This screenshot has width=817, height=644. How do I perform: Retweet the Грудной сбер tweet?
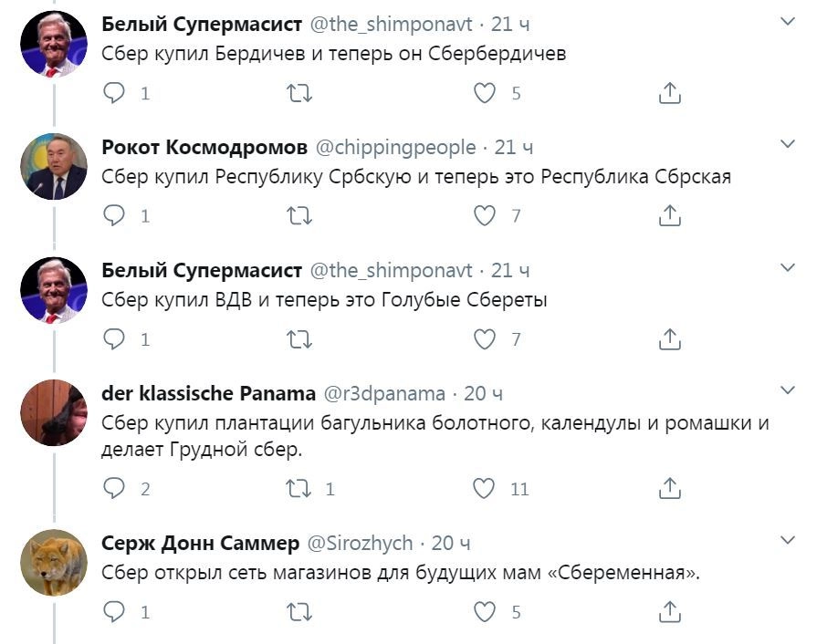[299, 489]
